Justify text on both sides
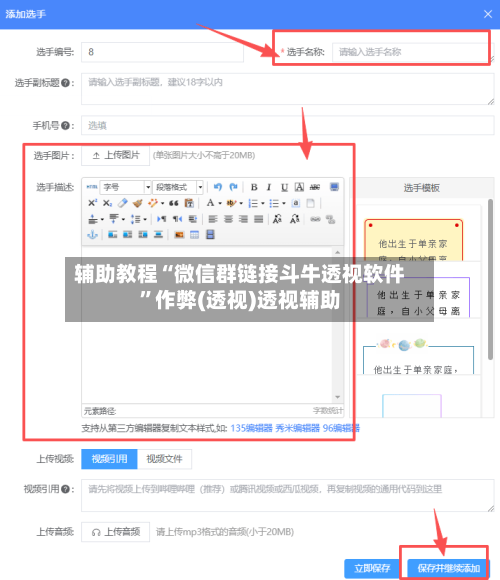 pyautogui.click(x=259, y=219)
